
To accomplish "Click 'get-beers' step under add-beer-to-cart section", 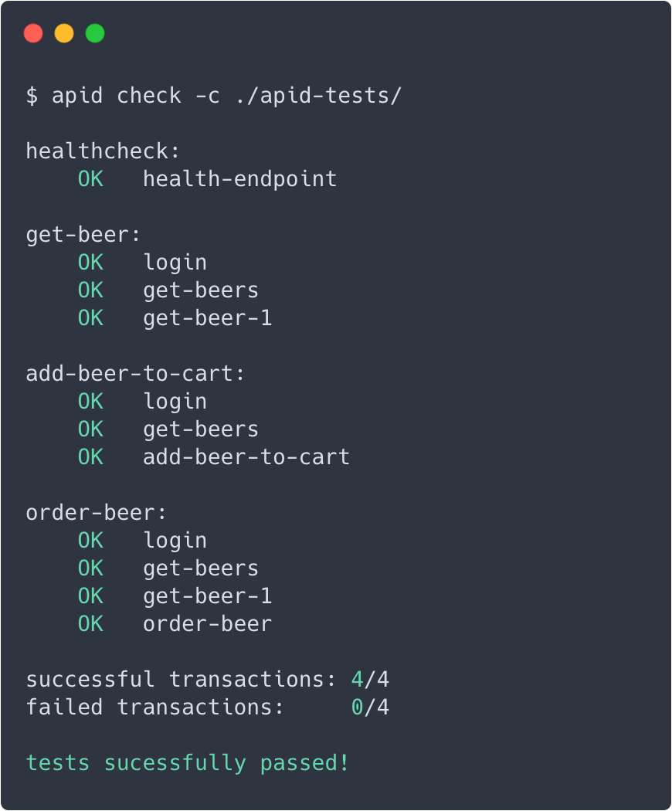I will tap(201, 429).
